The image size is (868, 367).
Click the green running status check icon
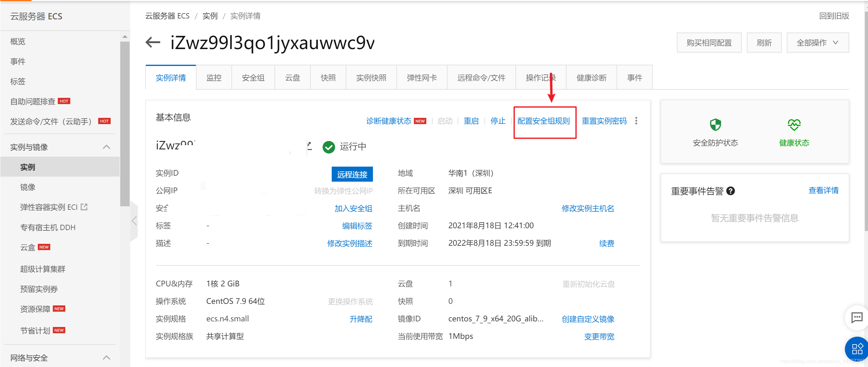tap(329, 147)
